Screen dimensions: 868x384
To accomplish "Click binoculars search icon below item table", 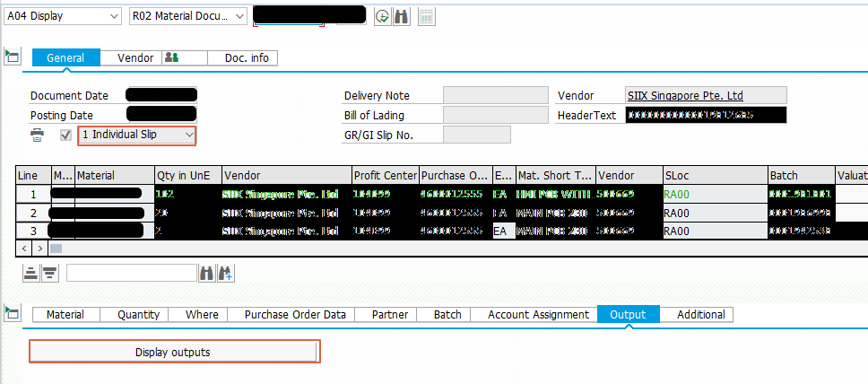I will click(x=207, y=273).
